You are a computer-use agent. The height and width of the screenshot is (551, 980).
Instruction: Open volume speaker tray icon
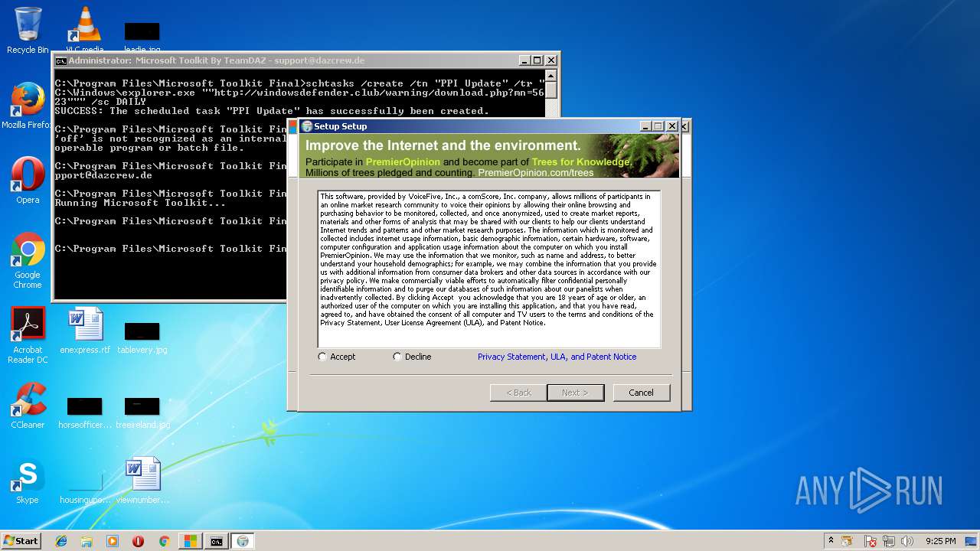tap(907, 542)
